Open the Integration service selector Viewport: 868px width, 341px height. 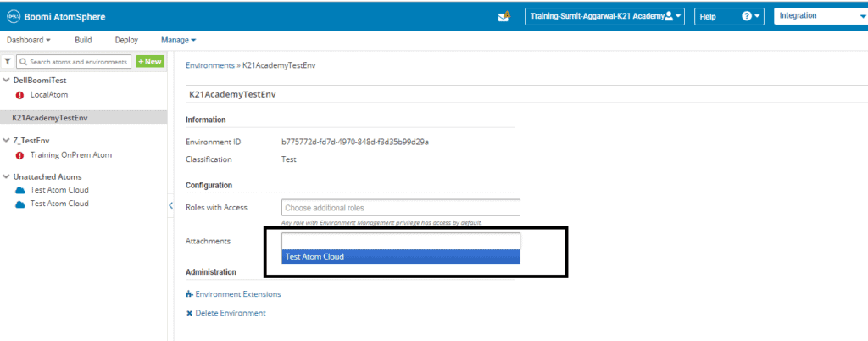tap(821, 16)
